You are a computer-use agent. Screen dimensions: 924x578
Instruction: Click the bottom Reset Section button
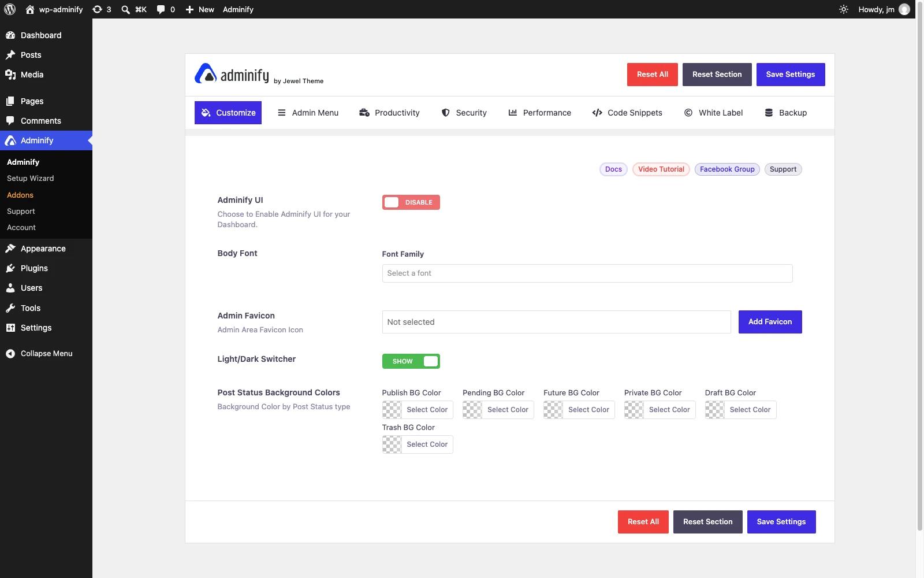tap(708, 522)
